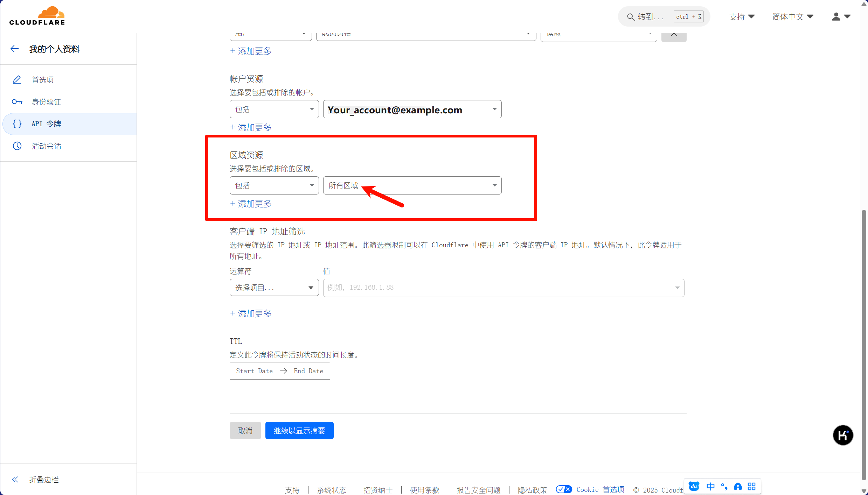Open 活动会话 sidebar item
Viewport: 868px width, 495px height.
click(46, 146)
